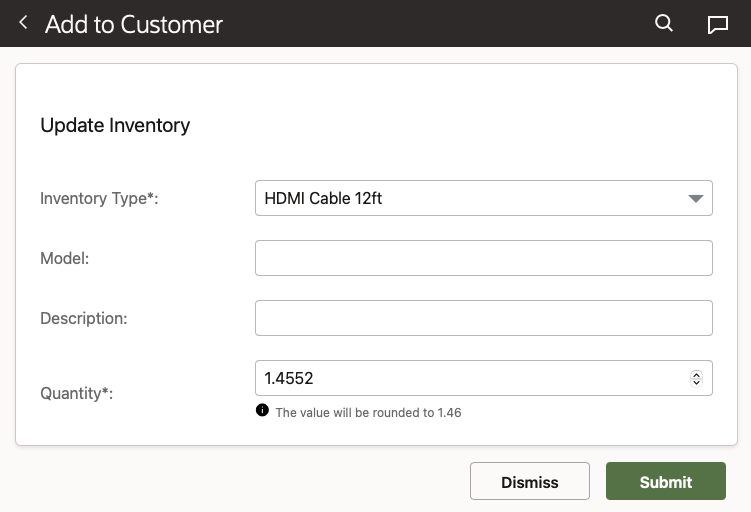The width and height of the screenshot is (751, 512).
Task: Focus the Description text field
Action: tap(483, 318)
